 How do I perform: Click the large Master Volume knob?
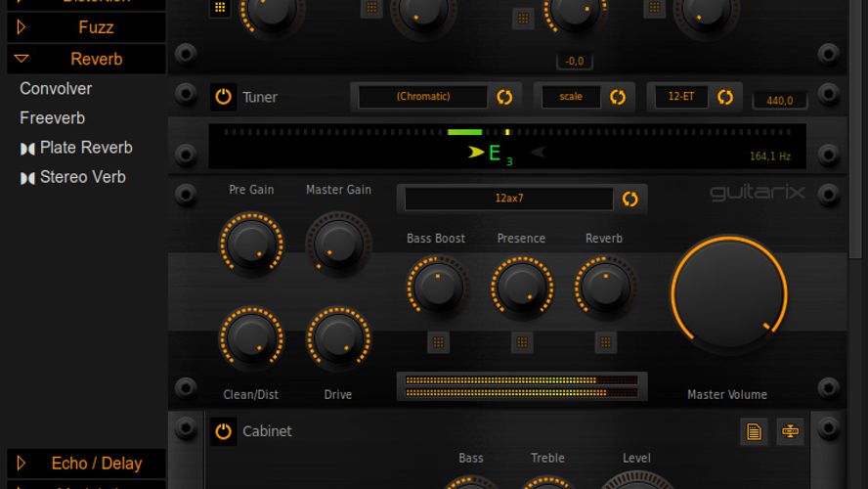click(729, 293)
